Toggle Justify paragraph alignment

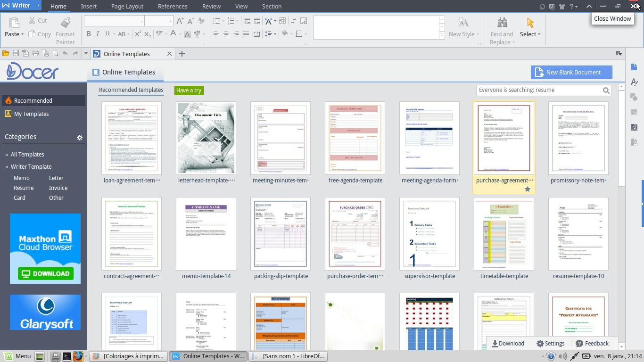click(x=246, y=34)
